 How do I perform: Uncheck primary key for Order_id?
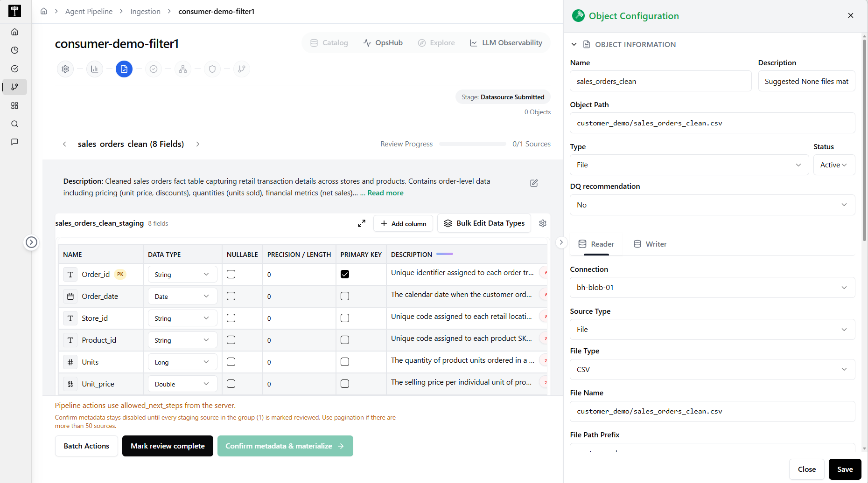point(345,274)
